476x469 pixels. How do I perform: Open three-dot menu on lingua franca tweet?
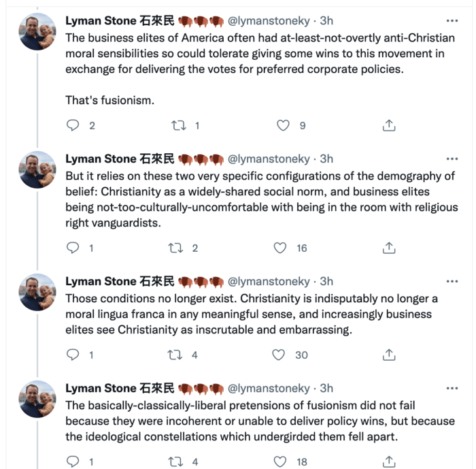pyautogui.click(x=452, y=281)
